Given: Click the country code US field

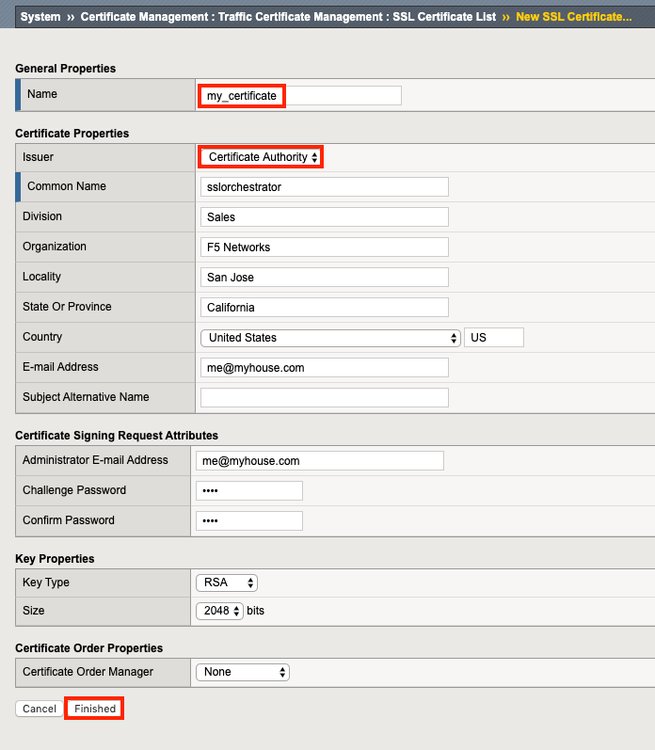Looking at the screenshot, I should pos(494,338).
